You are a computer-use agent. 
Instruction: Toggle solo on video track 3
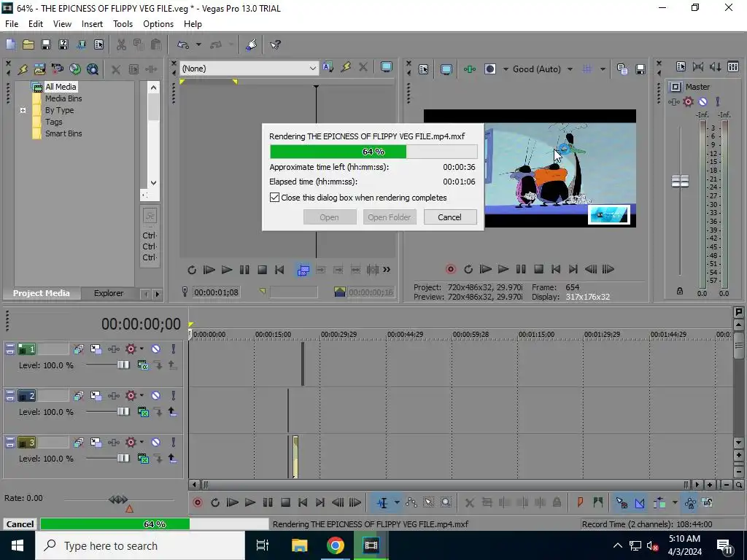click(x=174, y=443)
